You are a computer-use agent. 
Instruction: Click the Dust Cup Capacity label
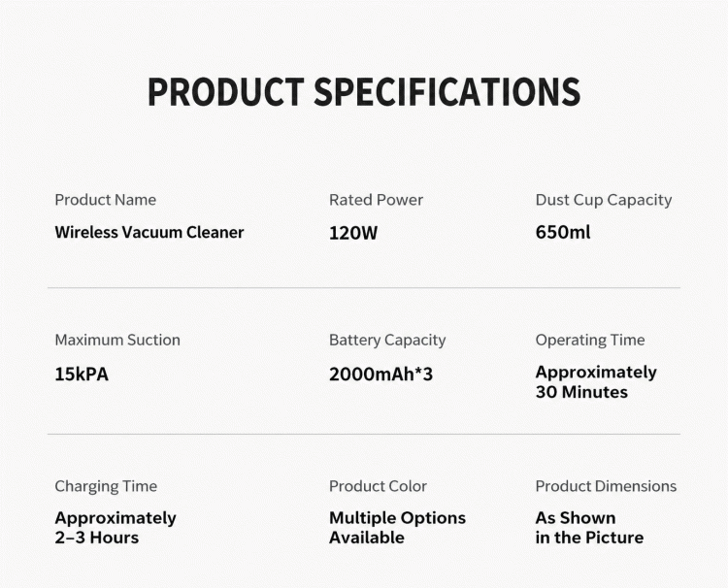(x=604, y=200)
